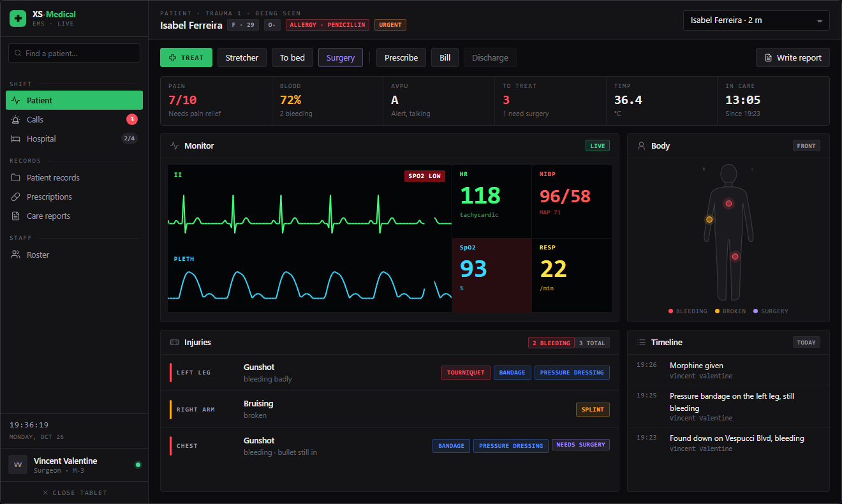The image size is (842, 504).
Task: Click the TODAY timeline filter
Action: (806, 342)
